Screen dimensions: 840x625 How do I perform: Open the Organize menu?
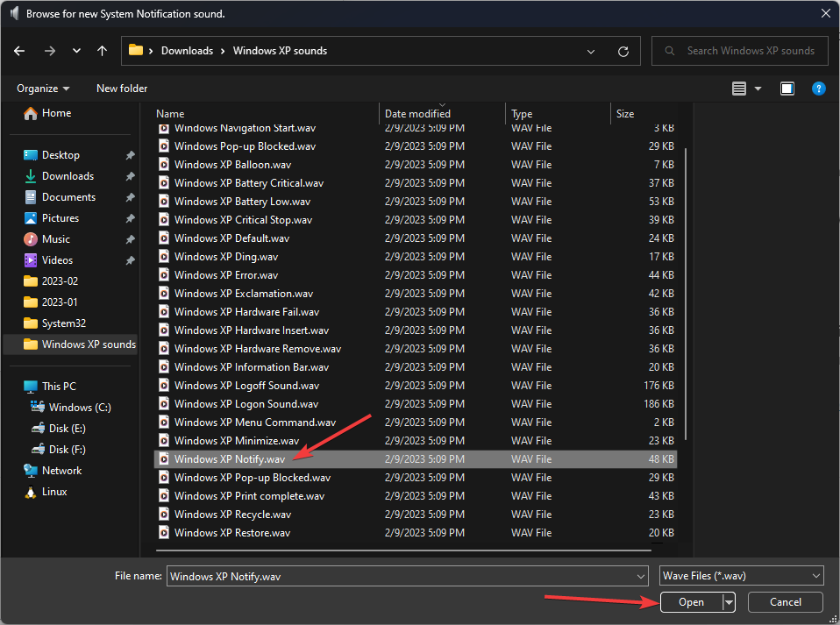(x=43, y=89)
